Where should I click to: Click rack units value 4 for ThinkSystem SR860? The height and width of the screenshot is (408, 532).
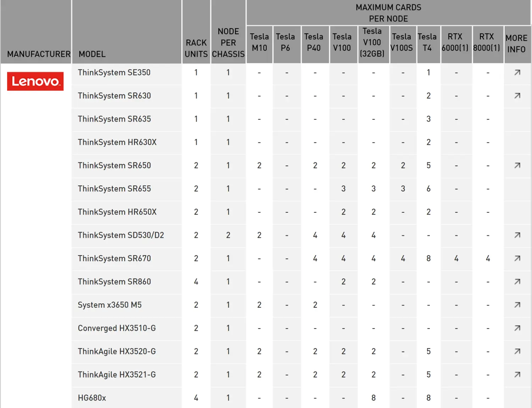196,282
